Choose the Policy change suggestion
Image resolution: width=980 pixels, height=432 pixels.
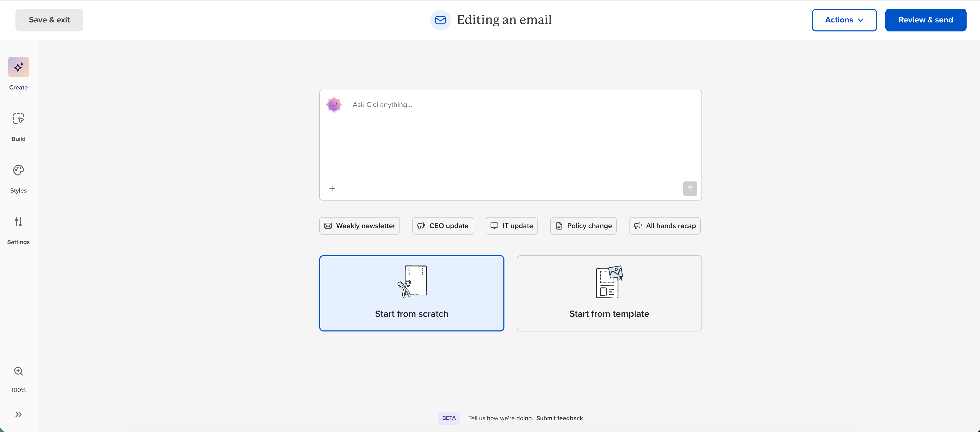(583, 226)
